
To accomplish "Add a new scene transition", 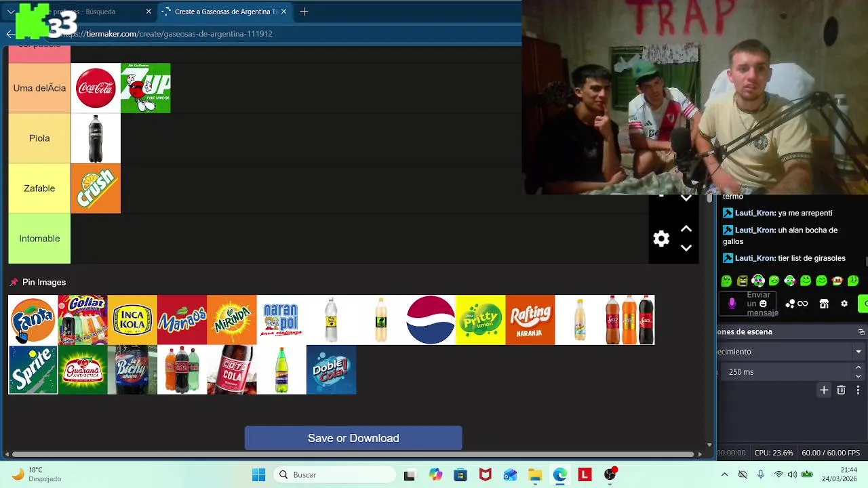I will click(824, 390).
